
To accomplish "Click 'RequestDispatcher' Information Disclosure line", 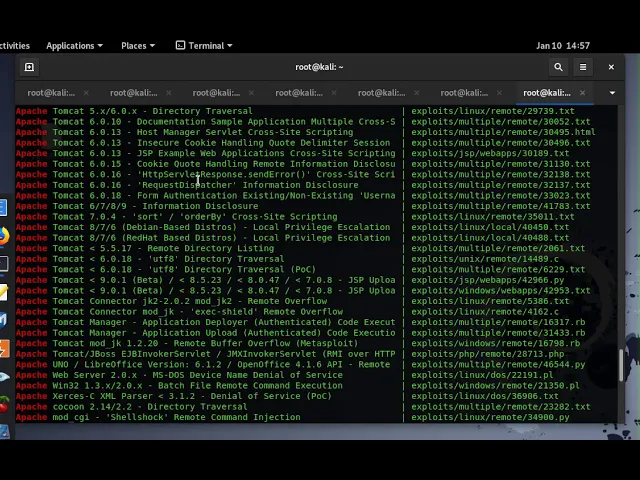I will pos(205,185).
